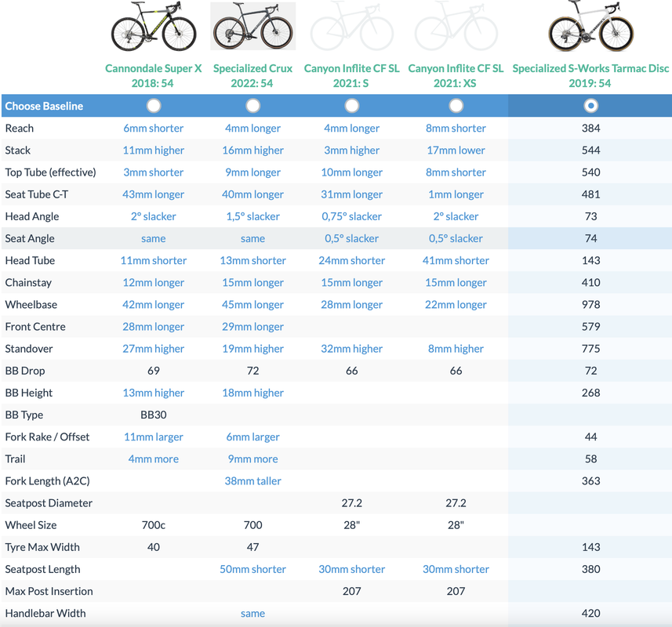Click Canyon S standover '32mm higher'
Viewport: 672px width, 627px height.
click(x=352, y=349)
